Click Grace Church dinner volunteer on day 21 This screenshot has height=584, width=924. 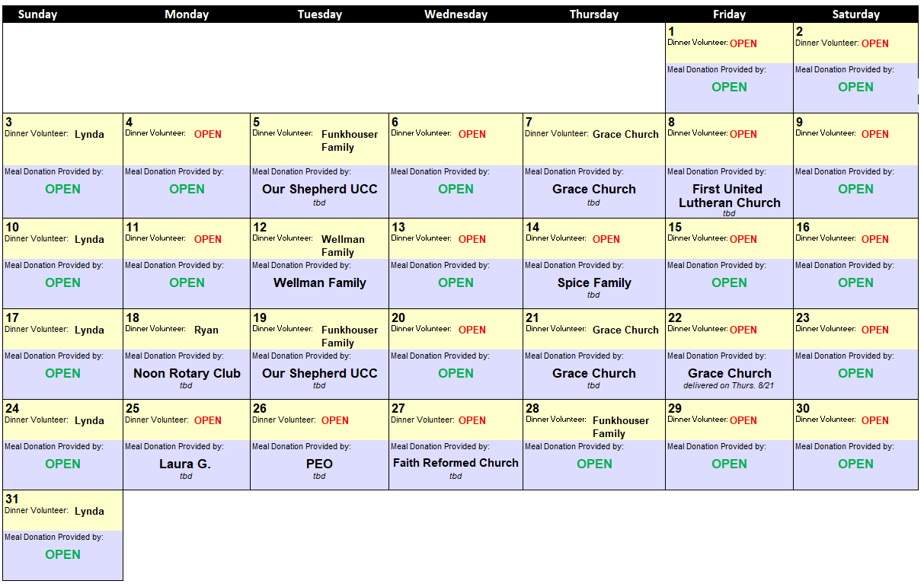[625, 330]
